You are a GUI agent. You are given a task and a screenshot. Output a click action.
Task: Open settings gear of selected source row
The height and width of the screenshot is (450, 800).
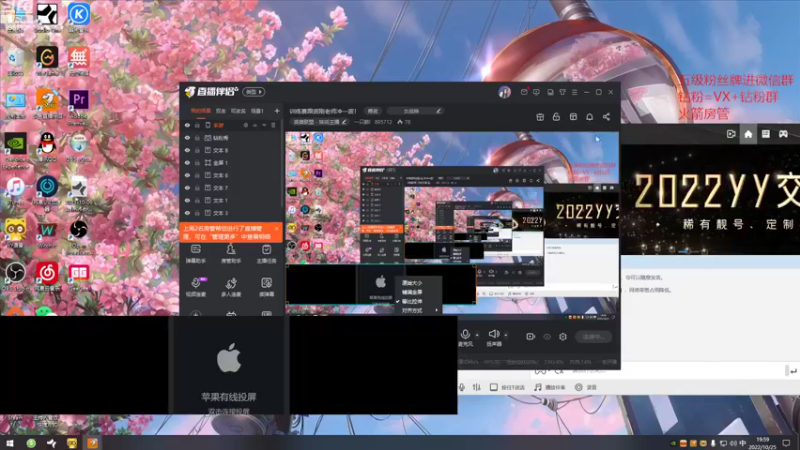pyautogui.click(x=246, y=125)
